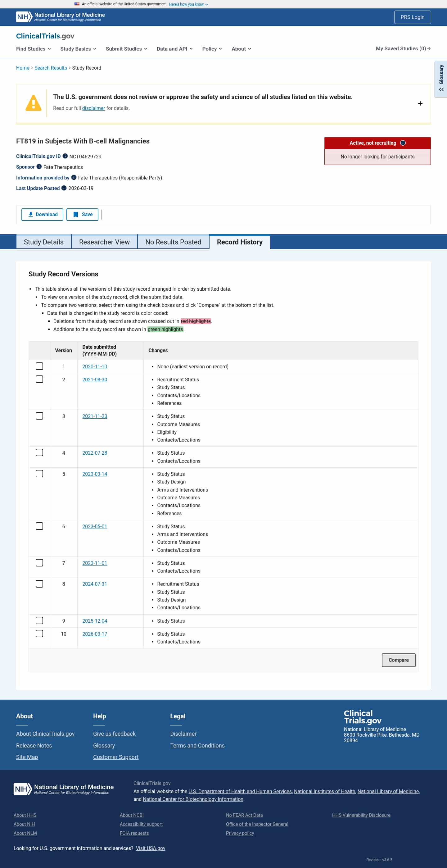Click the info icon beside Last Update Posted
This screenshot has width=447, height=868.
[x=64, y=188]
